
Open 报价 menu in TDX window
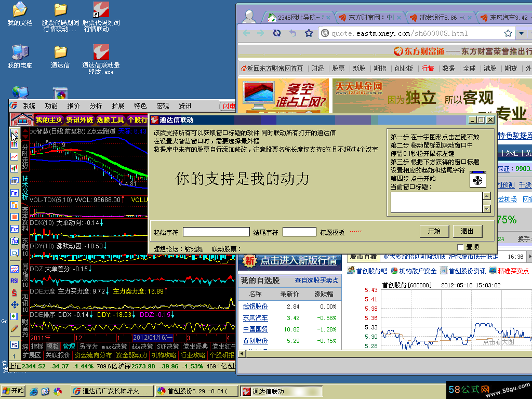(x=73, y=106)
